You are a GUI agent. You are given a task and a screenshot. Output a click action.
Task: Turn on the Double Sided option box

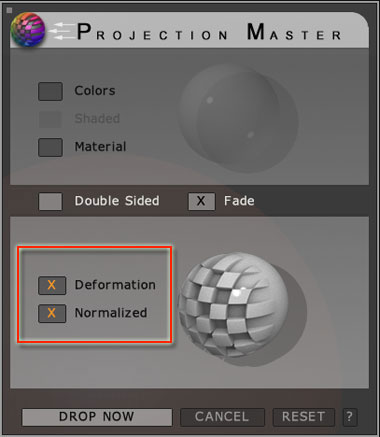click(50, 201)
